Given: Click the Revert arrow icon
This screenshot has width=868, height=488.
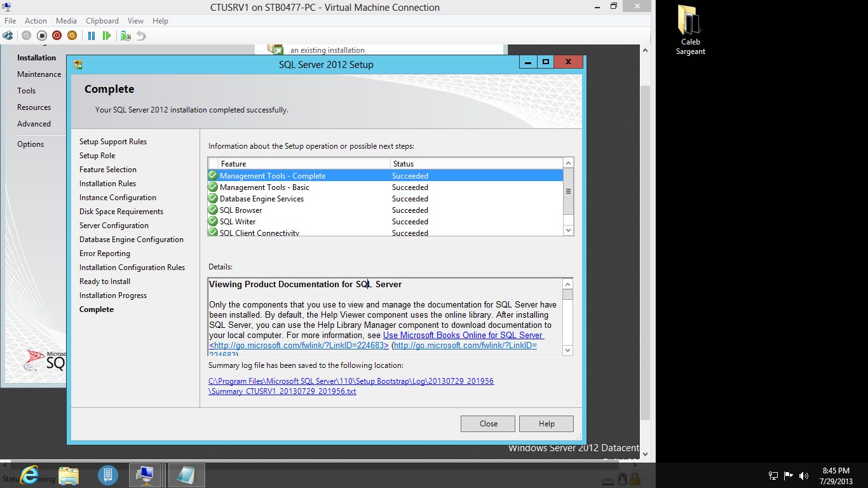Looking at the screenshot, I should [141, 36].
